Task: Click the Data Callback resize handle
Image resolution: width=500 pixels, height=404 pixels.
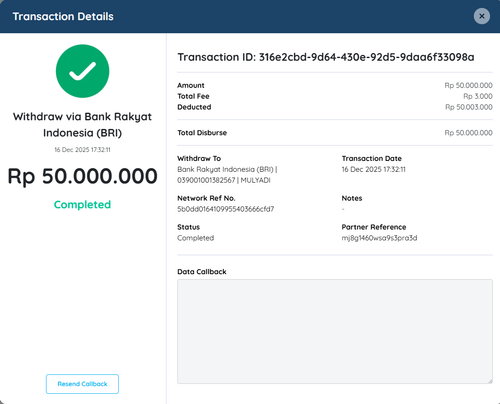Action: point(490,381)
